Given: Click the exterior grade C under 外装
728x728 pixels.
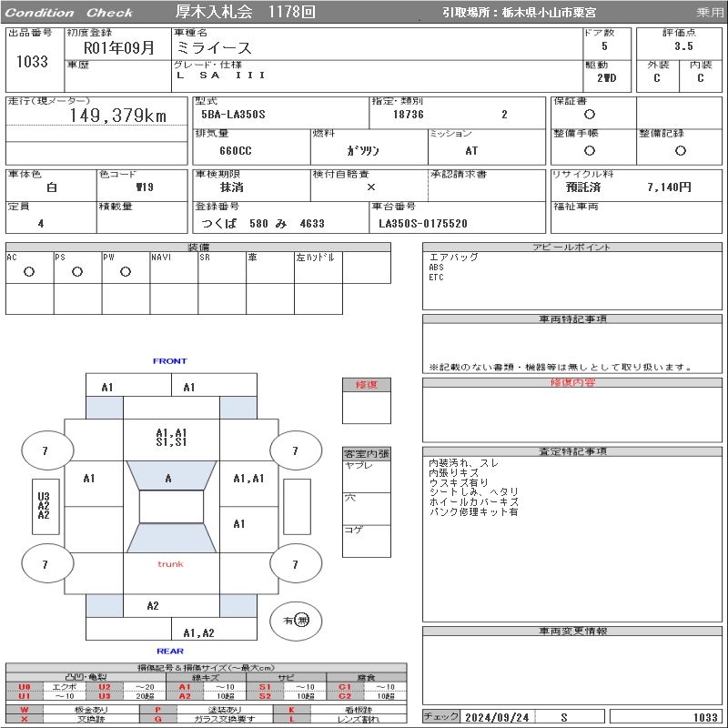Looking at the screenshot, I should 656,78.
